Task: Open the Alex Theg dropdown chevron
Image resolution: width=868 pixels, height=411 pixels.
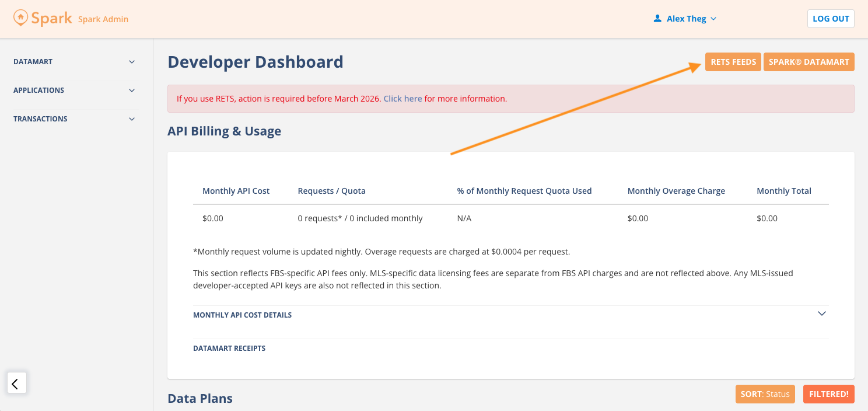Action: click(713, 19)
